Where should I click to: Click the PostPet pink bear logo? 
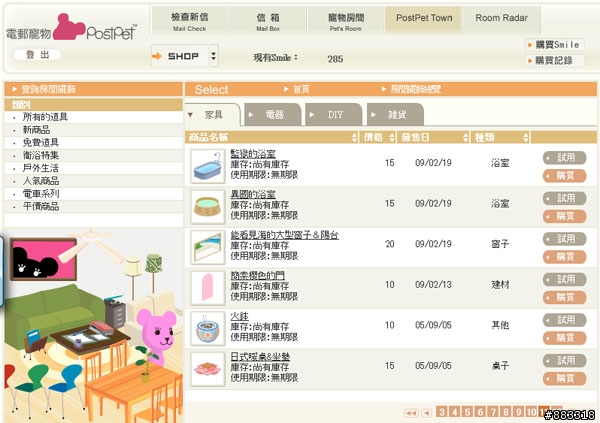[x=69, y=27]
